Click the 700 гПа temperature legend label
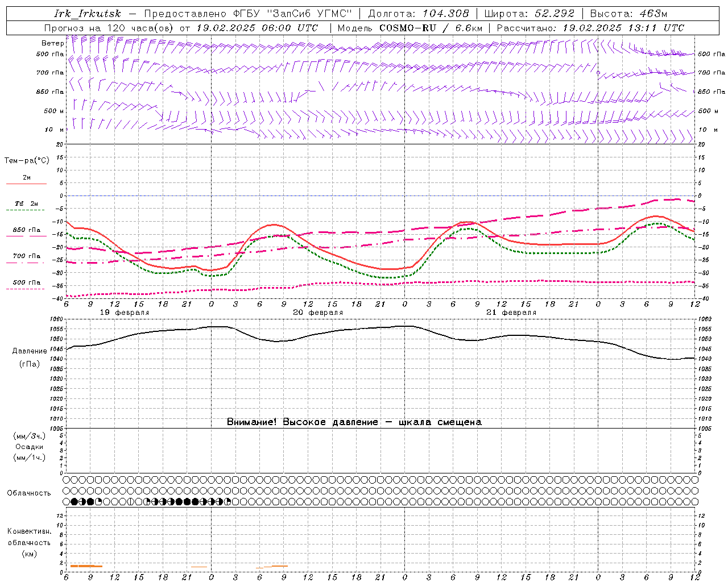The image size is (728, 582). (27, 256)
